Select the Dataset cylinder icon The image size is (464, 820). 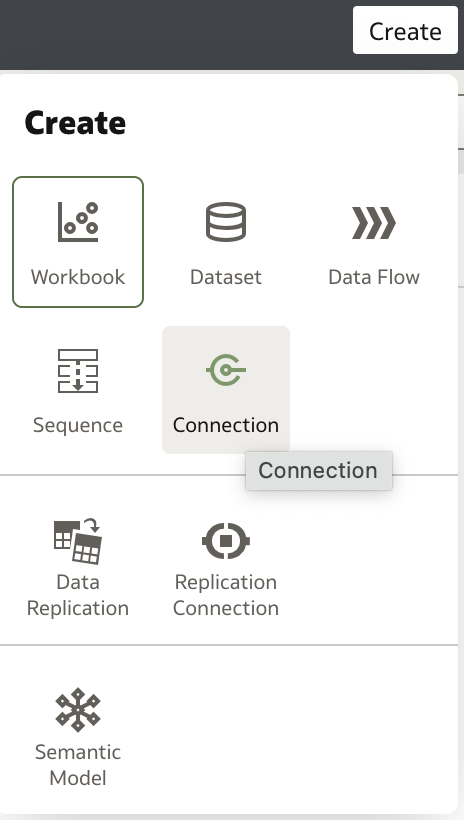pos(225,222)
